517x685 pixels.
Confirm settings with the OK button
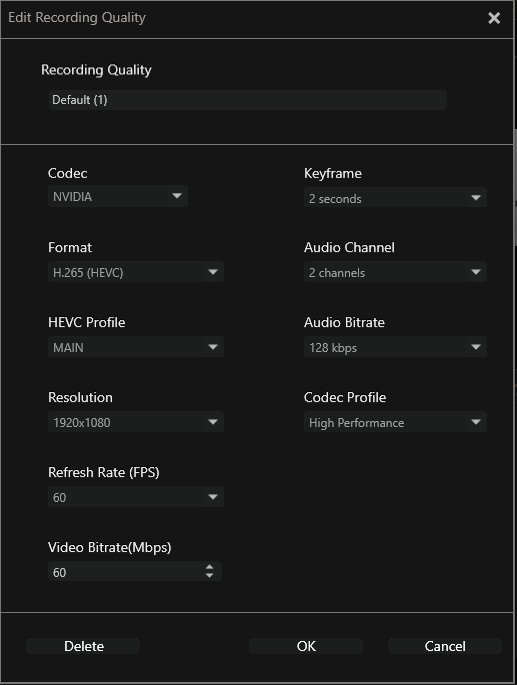306,646
